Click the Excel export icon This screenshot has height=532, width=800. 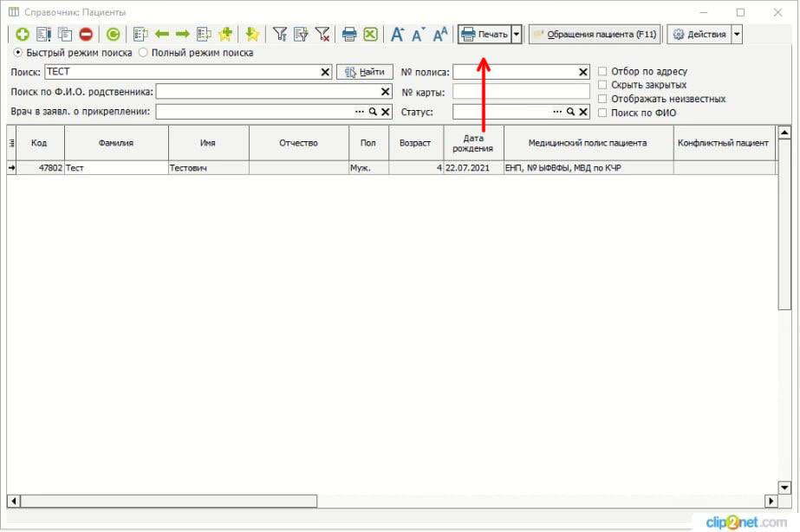click(370, 35)
